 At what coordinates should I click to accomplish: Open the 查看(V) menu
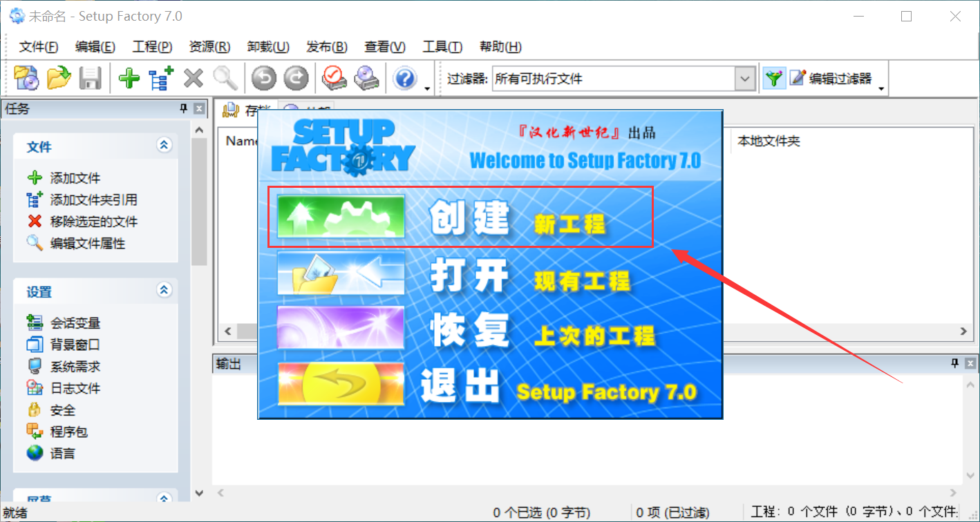coord(385,47)
